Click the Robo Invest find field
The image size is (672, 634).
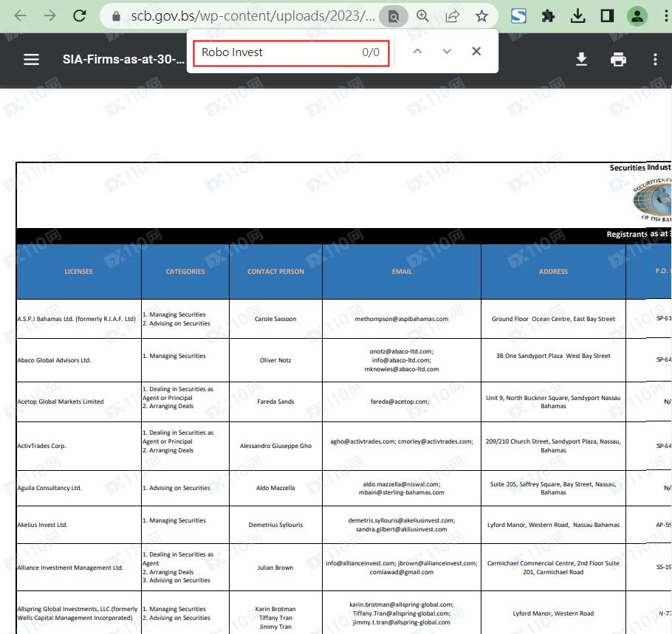[273, 52]
